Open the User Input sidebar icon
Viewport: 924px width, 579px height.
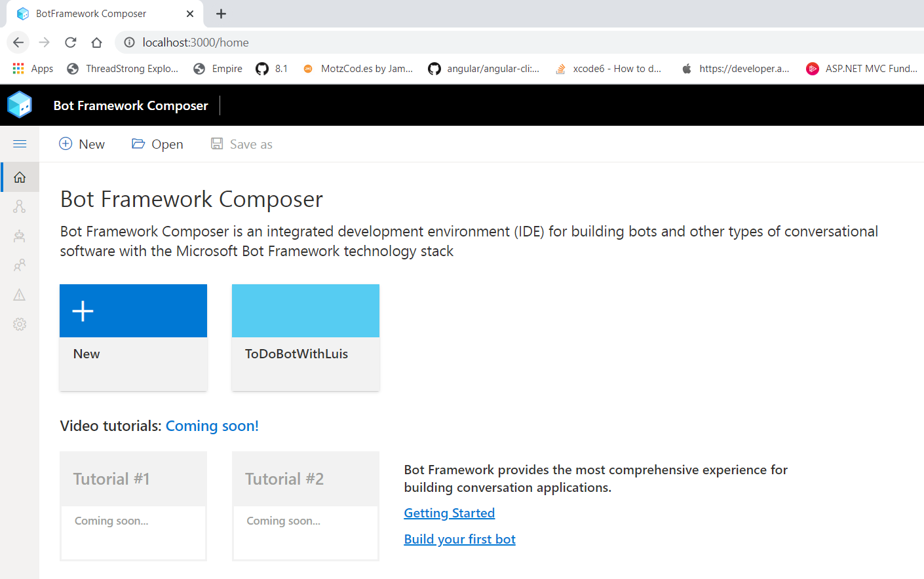tap(20, 265)
